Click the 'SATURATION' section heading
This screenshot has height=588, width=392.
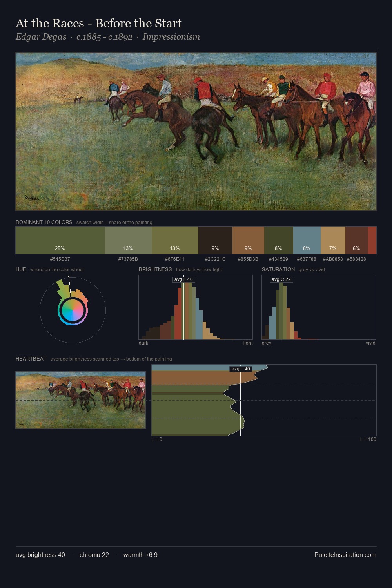(x=278, y=269)
